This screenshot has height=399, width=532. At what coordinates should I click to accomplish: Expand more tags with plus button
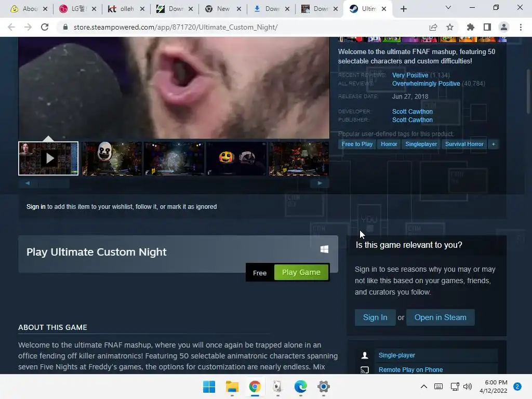494,144
